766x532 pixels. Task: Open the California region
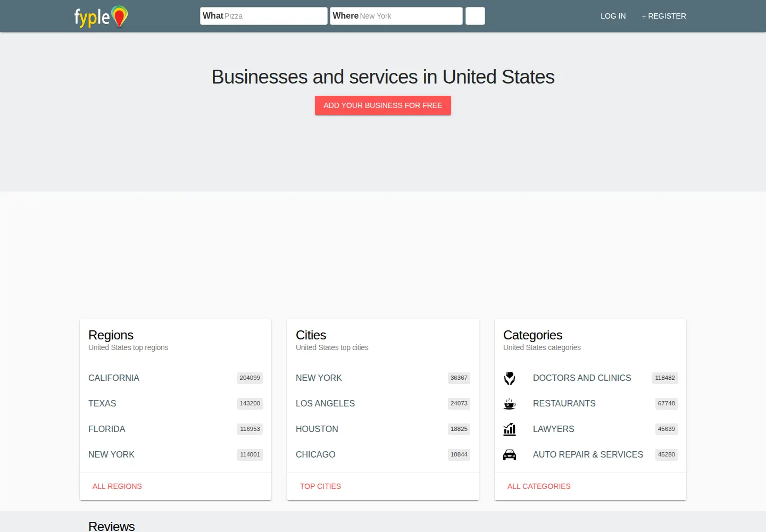[114, 378]
